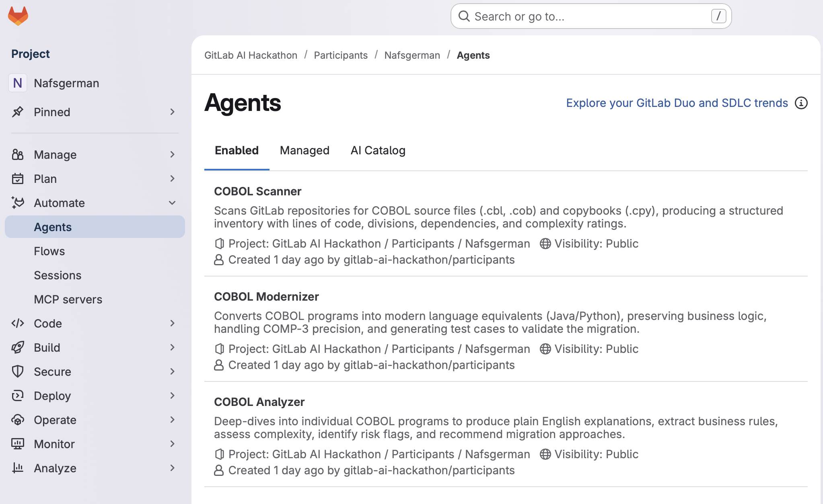Click the Secure shield icon
This screenshot has height=504, width=823.
[x=18, y=372]
